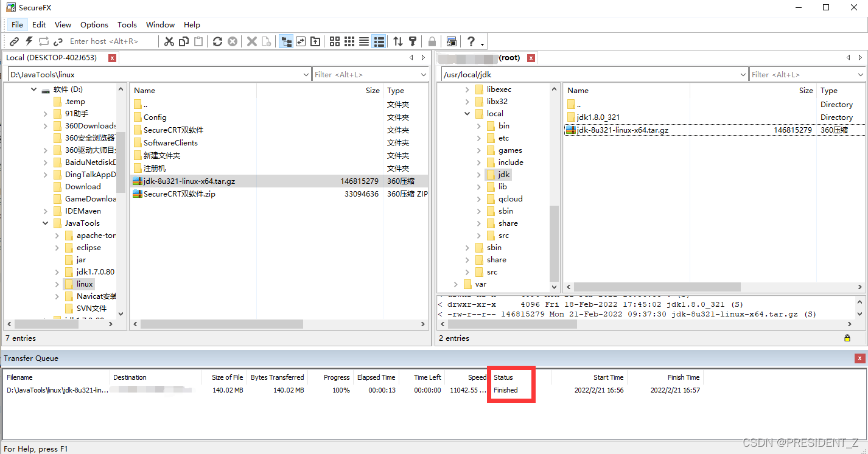The width and height of the screenshot is (868, 454).
Task: Open the toolbar options dropdown arrow
Action: [x=483, y=44]
